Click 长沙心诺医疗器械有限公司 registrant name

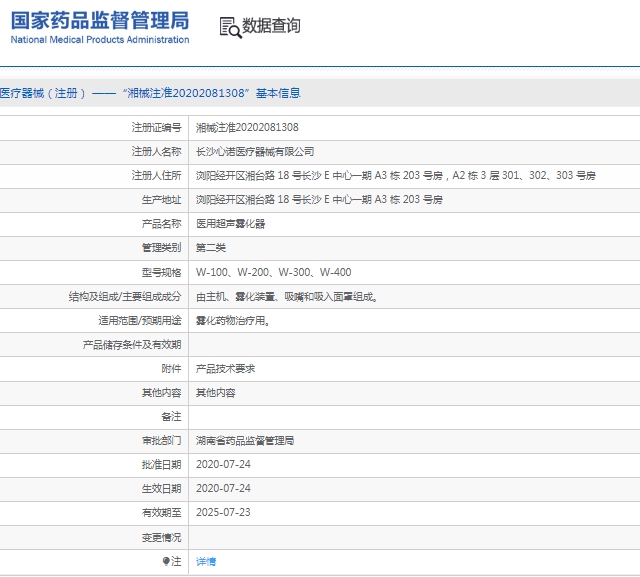click(x=255, y=152)
